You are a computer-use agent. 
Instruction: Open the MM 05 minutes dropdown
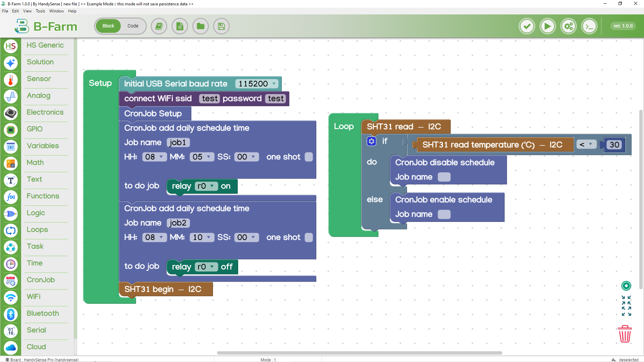(202, 157)
